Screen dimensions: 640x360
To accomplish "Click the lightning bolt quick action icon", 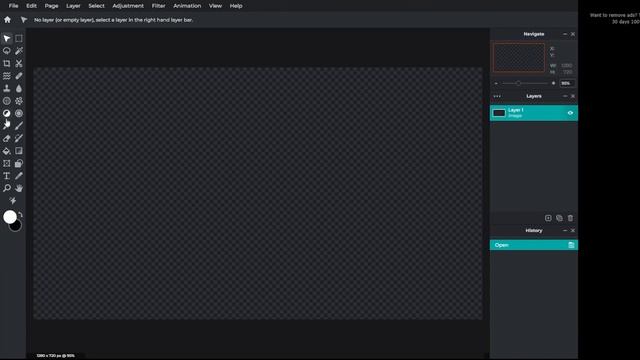I will point(13,201).
